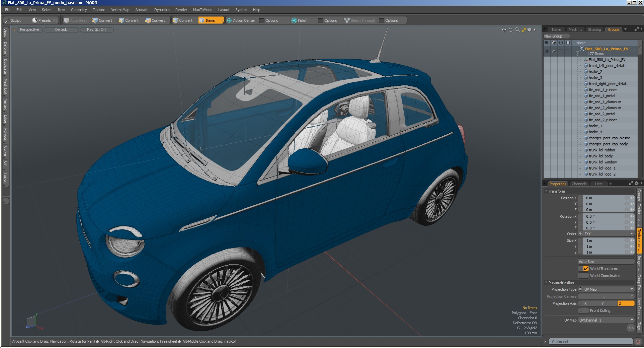Toggle visibility eye for the Fiat_500_La_Prima_EV group
The width and height of the screenshot is (644, 348).
tap(547, 51)
